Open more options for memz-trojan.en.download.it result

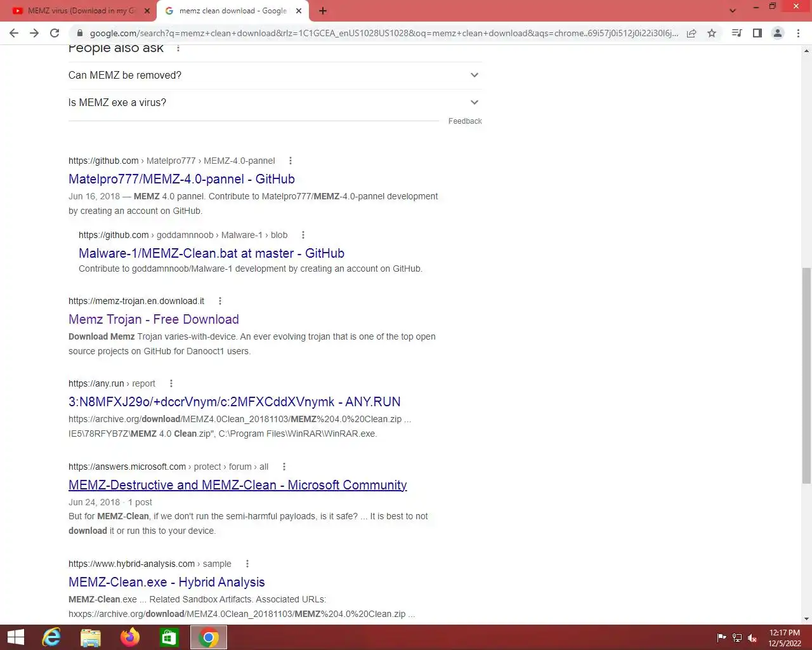(220, 301)
